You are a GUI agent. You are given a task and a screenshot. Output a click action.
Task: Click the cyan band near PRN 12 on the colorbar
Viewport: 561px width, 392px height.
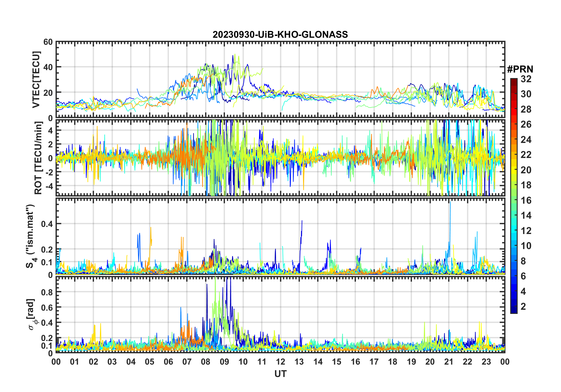point(514,230)
